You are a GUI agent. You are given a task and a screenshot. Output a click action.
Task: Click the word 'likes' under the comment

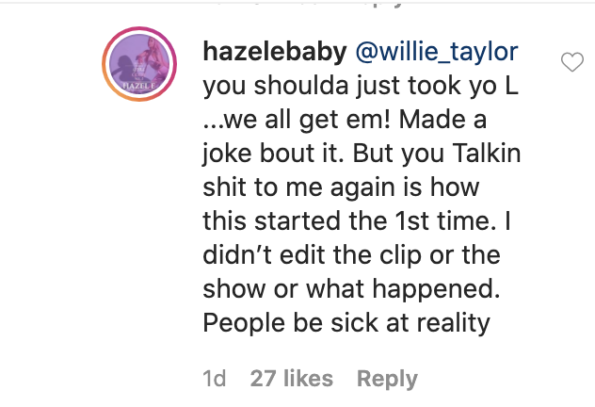pos(308,379)
